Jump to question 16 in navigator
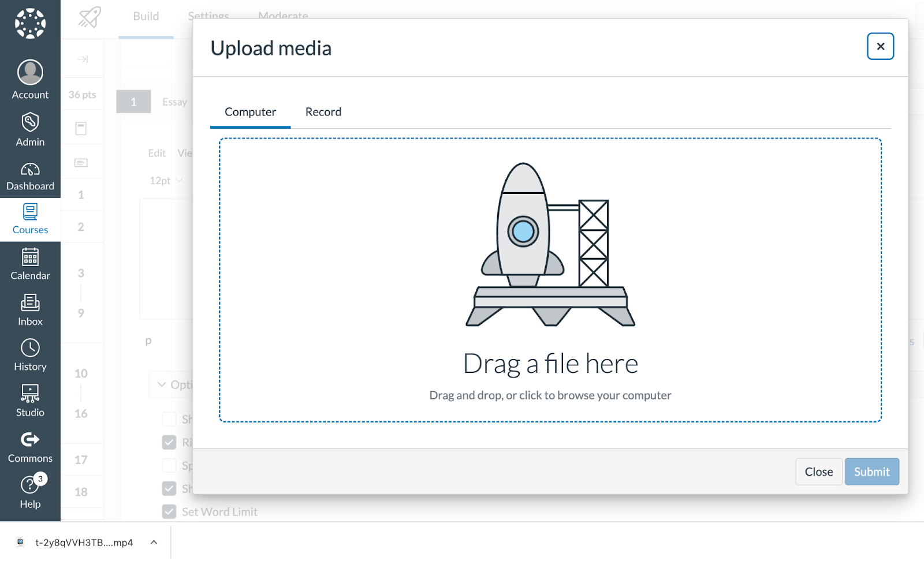 pyautogui.click(x=81, y=413)
